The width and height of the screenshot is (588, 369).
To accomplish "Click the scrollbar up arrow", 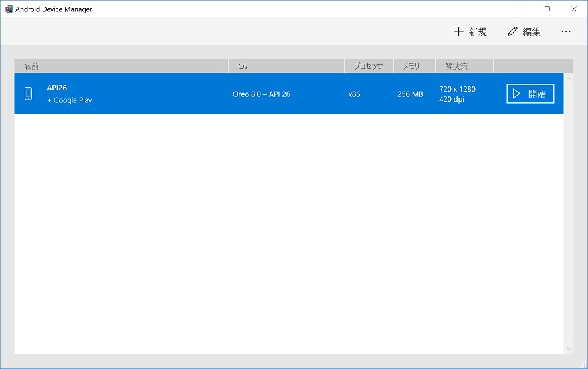I will click(x=569, y=78).
